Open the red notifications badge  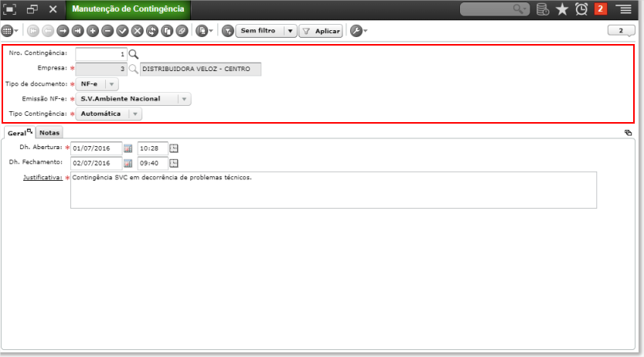click(x=601, y=9)
